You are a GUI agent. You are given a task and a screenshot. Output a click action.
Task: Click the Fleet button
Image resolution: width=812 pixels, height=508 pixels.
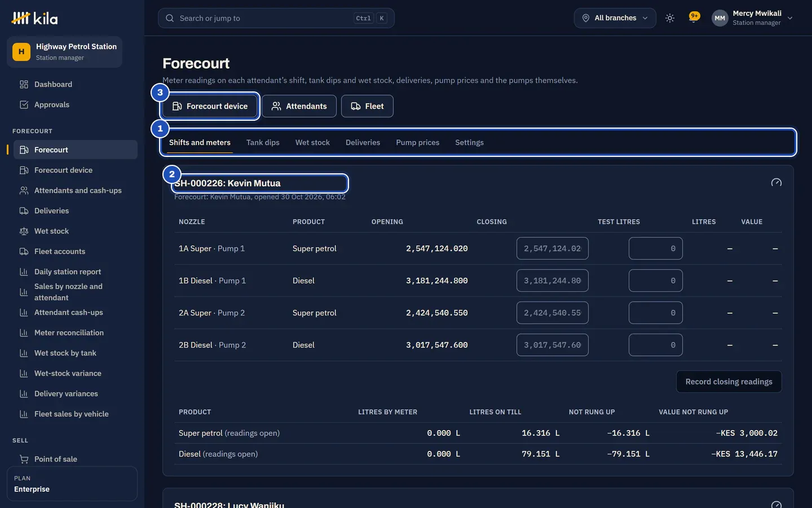(x=367, y=106)
